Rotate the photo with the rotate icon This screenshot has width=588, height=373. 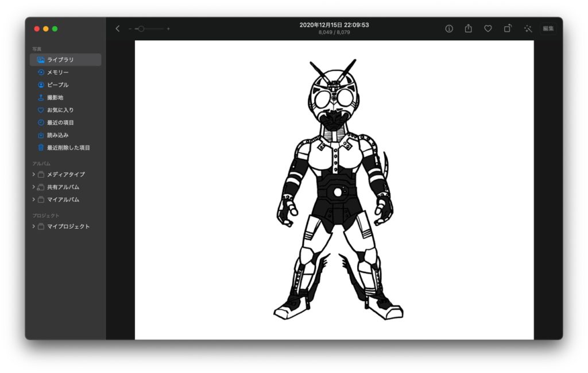coord(508,28)
